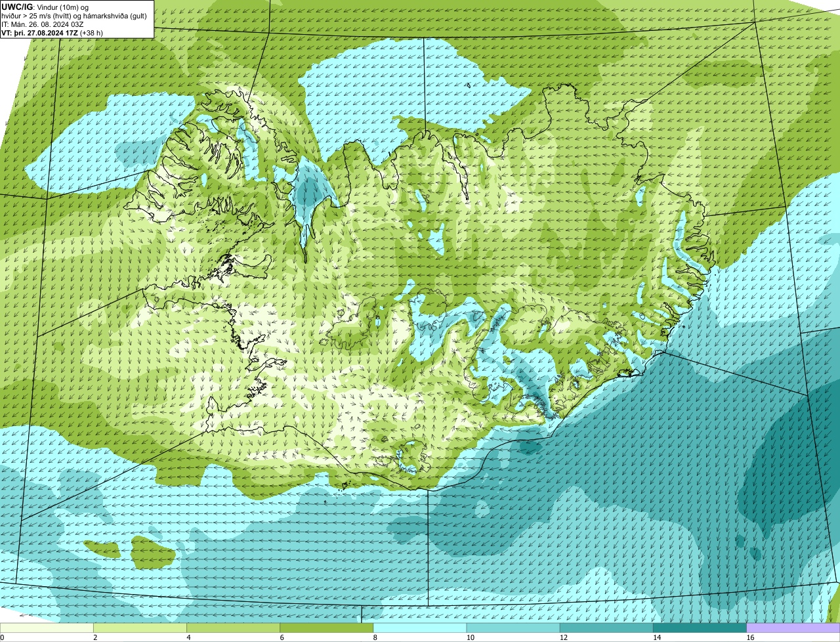Click the 14–16 m/s dark teal legend swatch
The height and width of the screenshot is (642, 840).
point(700,628)
